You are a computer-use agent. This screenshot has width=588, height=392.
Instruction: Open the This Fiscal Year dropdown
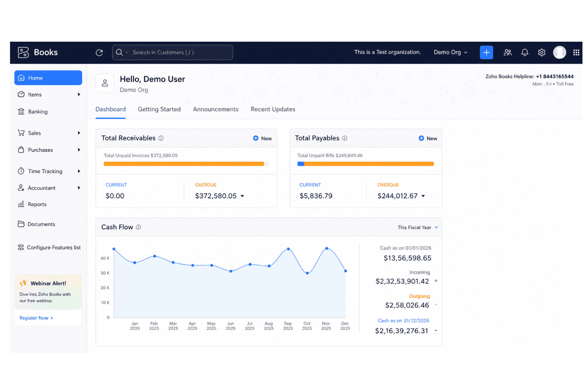click(x=418, y=228)
